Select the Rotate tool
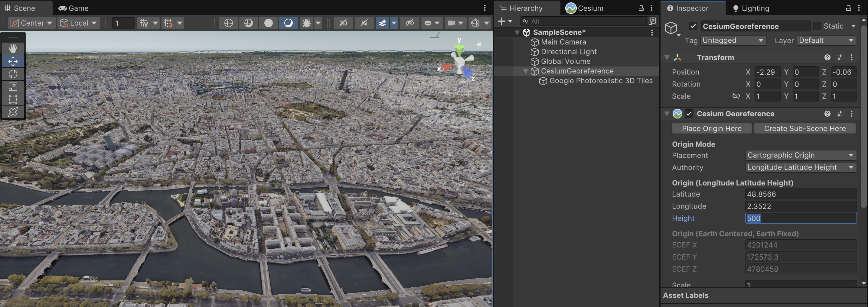This screenshot has width=868, height=307. [13, 74]
